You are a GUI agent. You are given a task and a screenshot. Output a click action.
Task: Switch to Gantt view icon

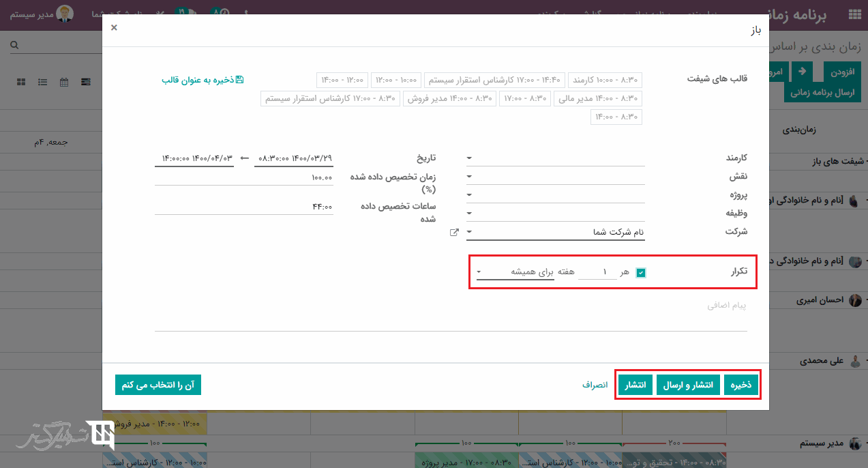tap(86, 82)
